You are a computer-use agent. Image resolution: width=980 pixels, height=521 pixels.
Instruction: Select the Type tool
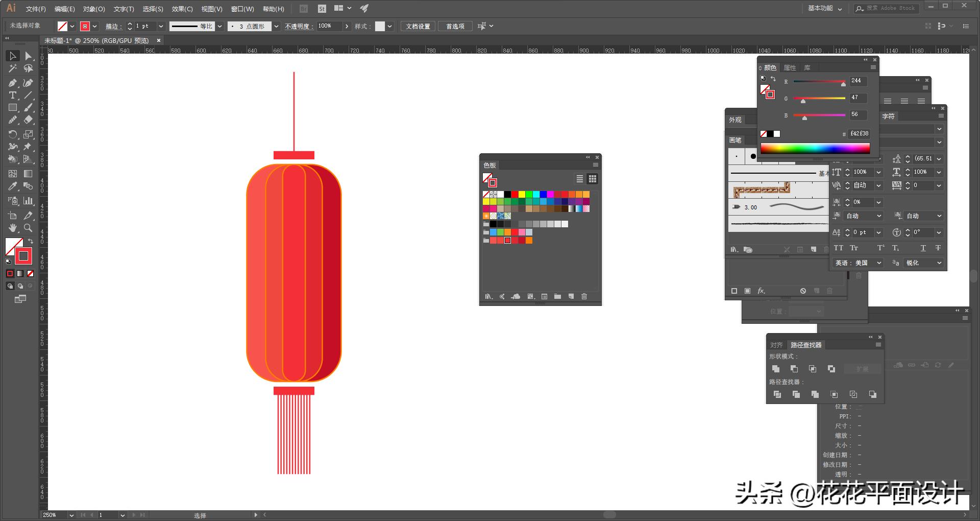(13, 96)
